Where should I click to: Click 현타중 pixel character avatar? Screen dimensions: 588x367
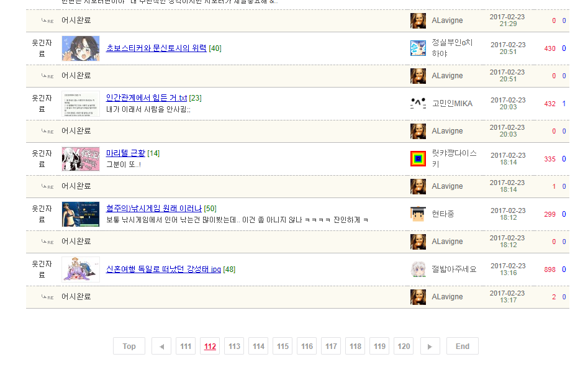click(x=418, y=214)
